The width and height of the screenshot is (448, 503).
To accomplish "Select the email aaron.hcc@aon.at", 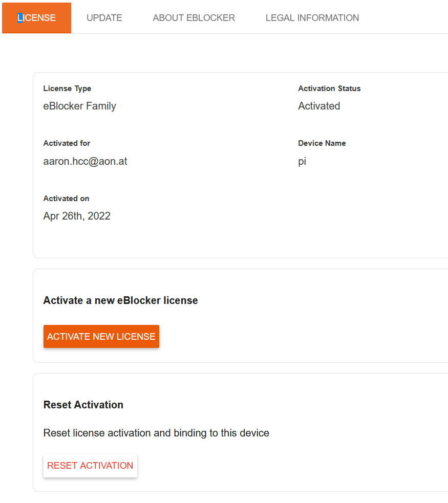I will pyautogui.click(x=86, y=161).
